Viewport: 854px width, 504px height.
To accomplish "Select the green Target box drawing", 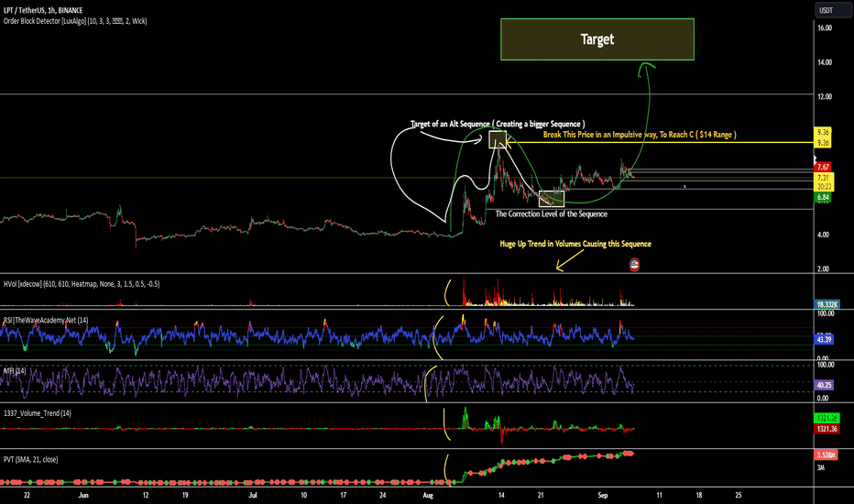I will pos(597,39).
